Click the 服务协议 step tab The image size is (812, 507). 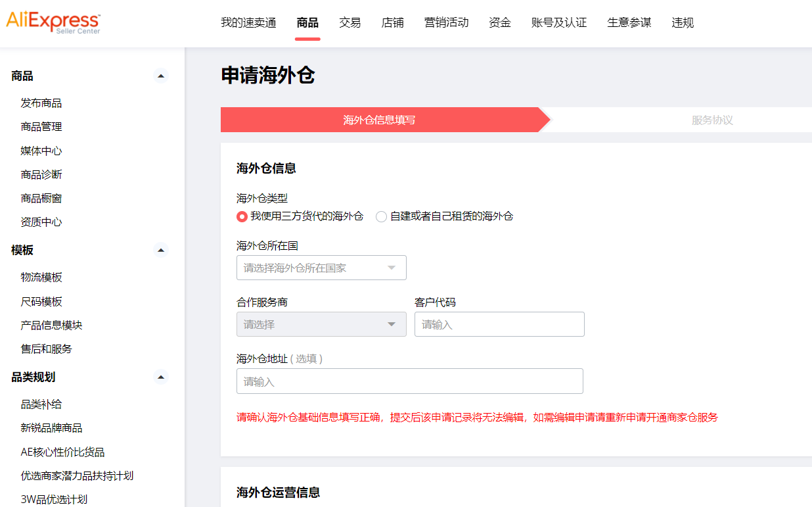(712, 120)
